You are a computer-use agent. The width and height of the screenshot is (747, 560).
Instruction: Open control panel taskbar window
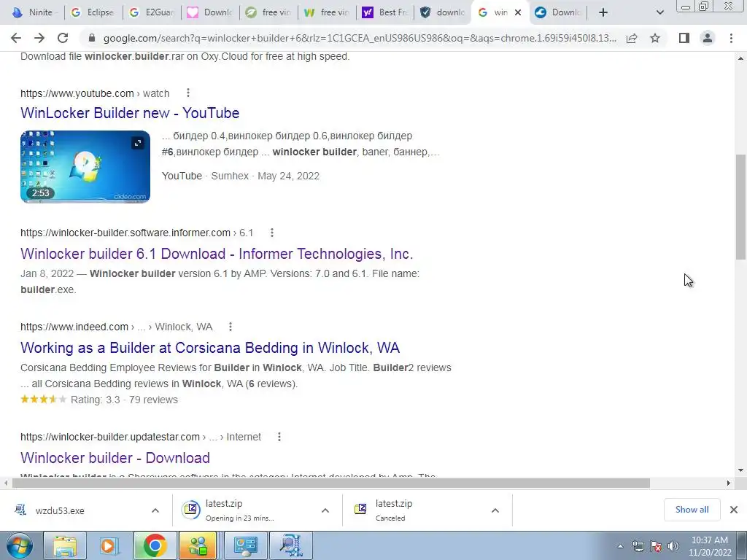pyautogui.click(x=245, y=545)
